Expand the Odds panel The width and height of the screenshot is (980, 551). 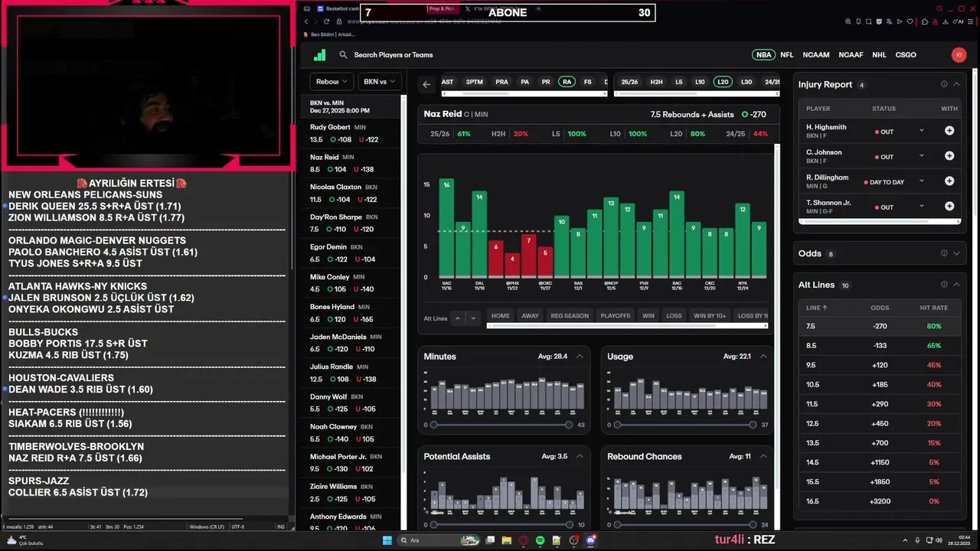tap(956, 253)
